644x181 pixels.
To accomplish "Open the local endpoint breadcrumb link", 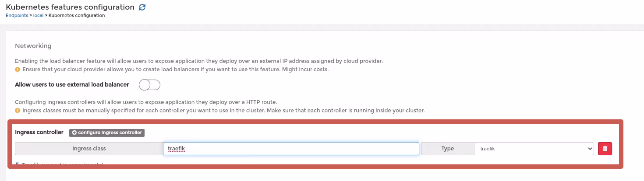I will (38, 15).
